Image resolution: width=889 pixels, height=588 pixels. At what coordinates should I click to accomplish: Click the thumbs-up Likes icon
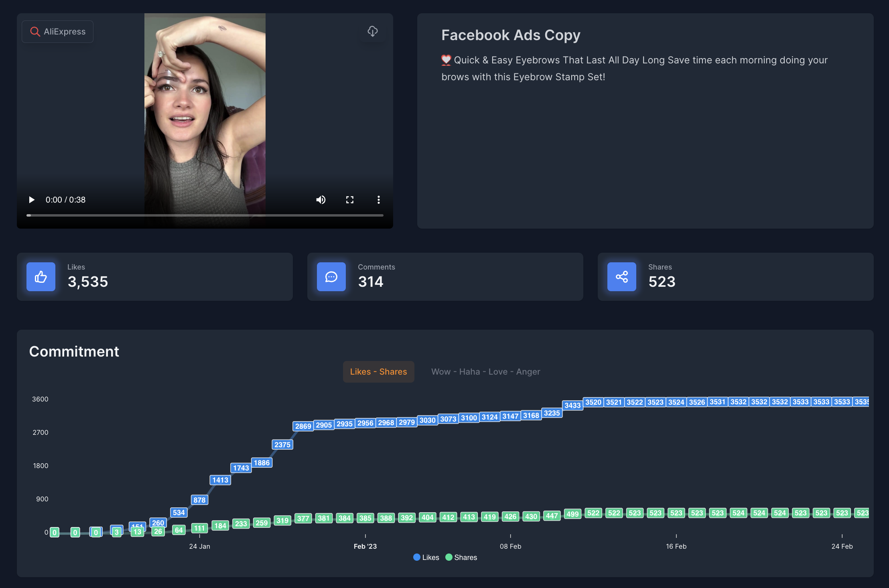click(x=41, y=277)
